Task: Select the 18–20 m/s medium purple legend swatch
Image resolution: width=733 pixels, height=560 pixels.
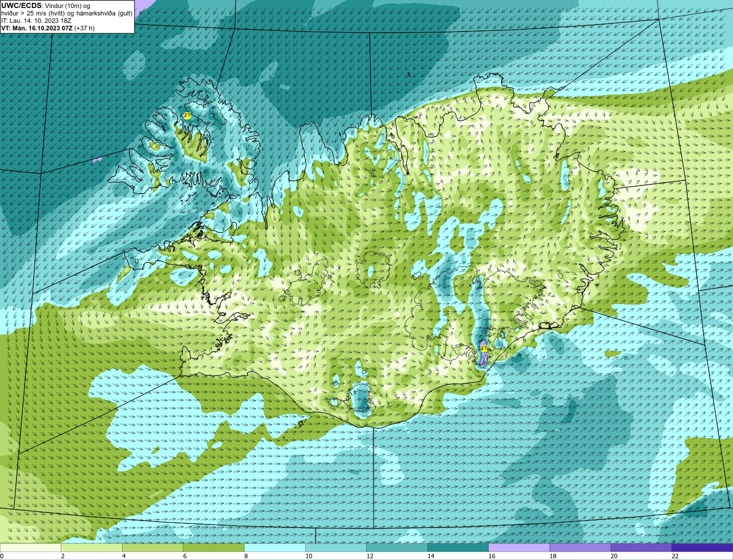Action: 580,547
